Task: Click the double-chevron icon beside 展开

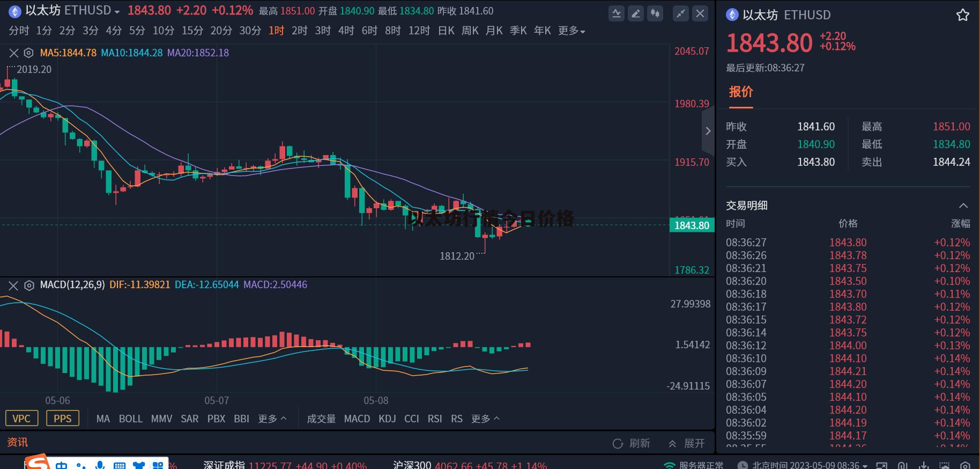Action: tap(672, 443)
